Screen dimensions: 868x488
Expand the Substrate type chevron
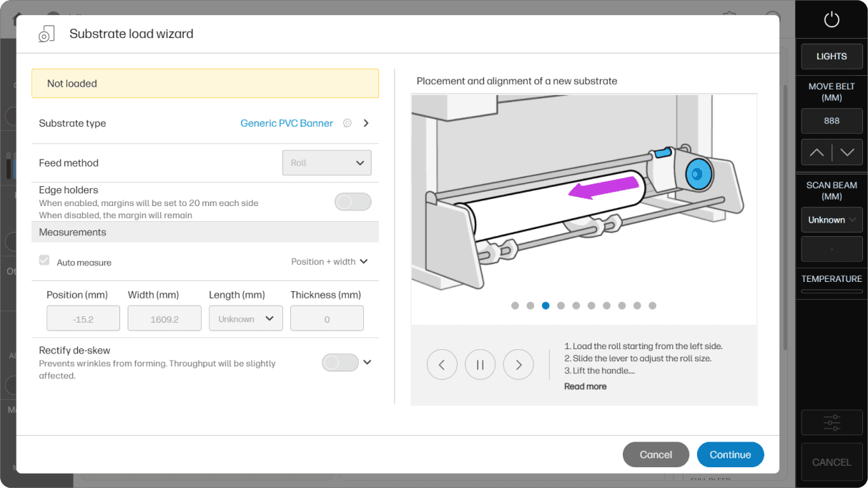[x=365, y=123]
